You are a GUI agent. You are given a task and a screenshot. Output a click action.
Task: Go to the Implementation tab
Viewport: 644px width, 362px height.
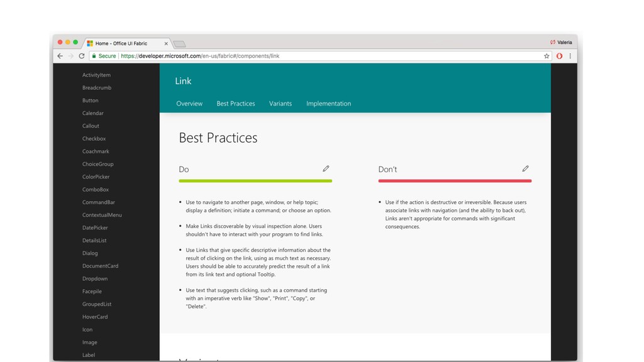(x=328, y=104)
